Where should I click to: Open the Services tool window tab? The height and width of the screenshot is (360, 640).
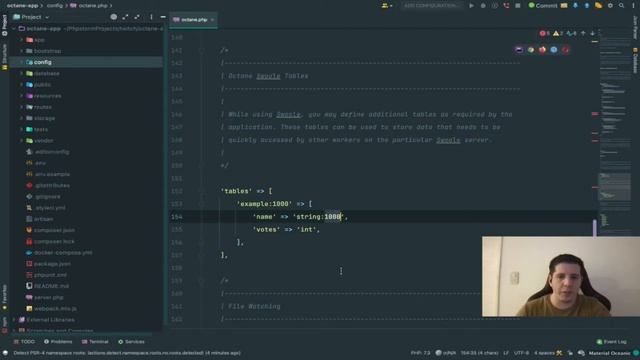(131, 342)
